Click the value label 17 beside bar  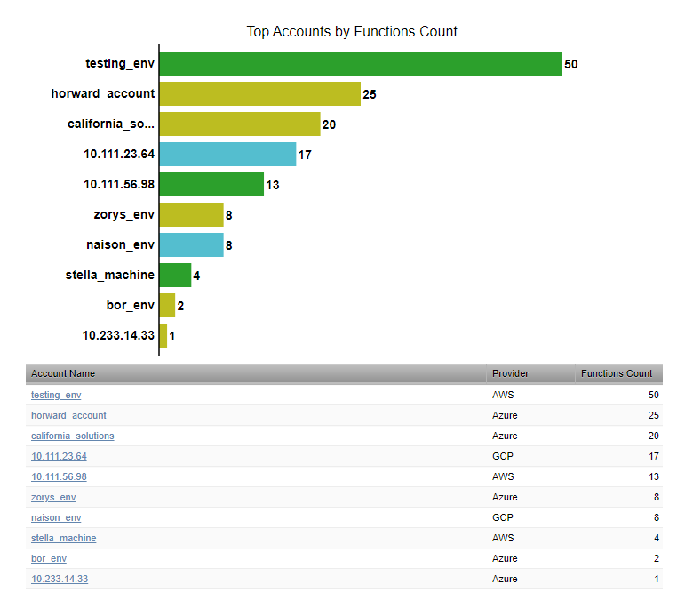tap(305, 155)
